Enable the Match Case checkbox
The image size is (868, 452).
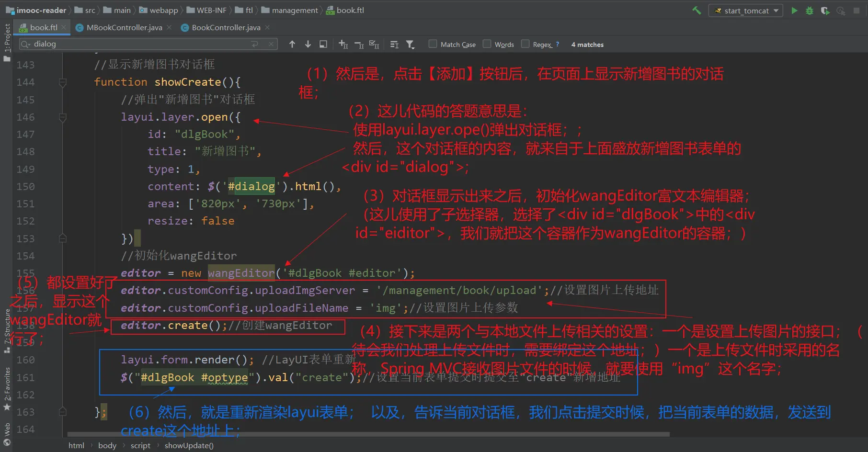point(433,44)
